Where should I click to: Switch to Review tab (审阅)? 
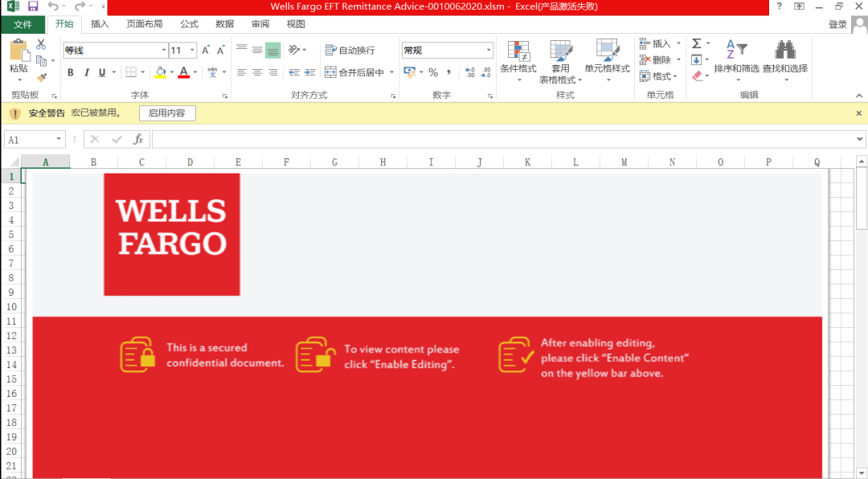(260, 24)
